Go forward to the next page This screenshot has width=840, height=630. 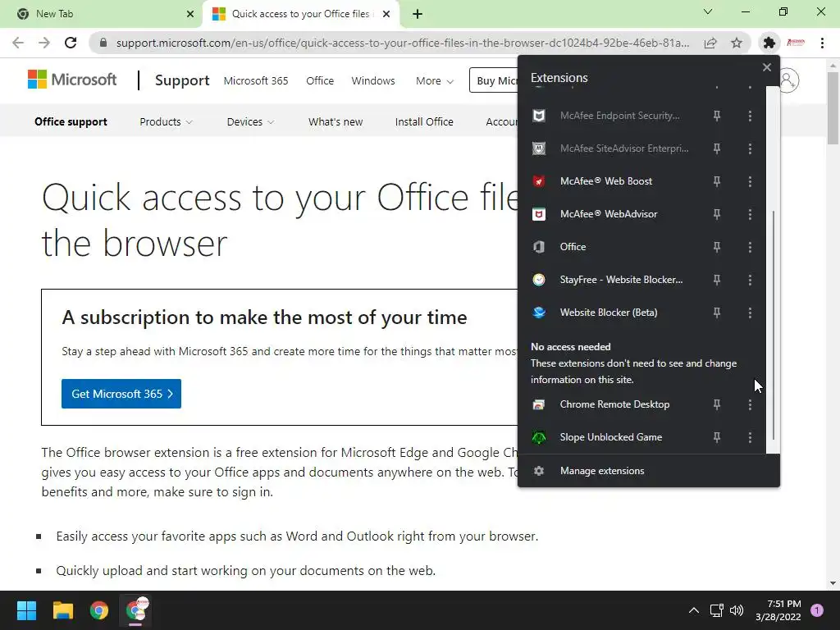click(x=44, y=43)
